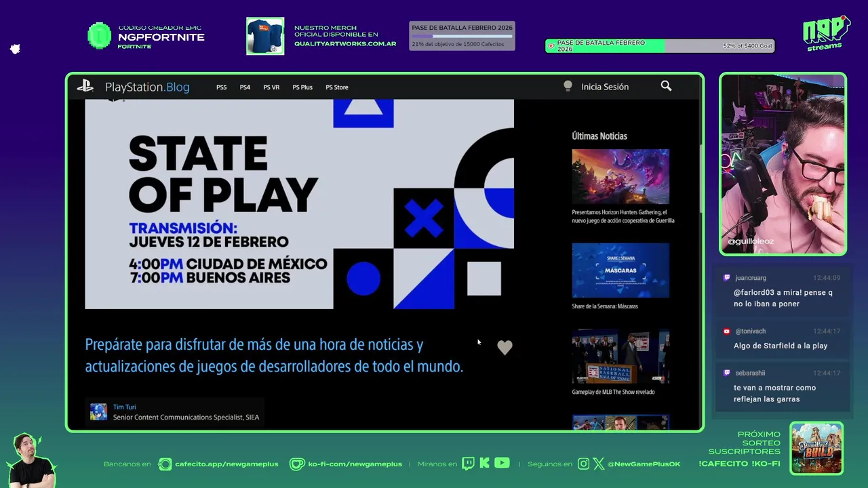868x488 pixels.
Task: Click the small white cat icon
Action: click(x=15, y=49)
